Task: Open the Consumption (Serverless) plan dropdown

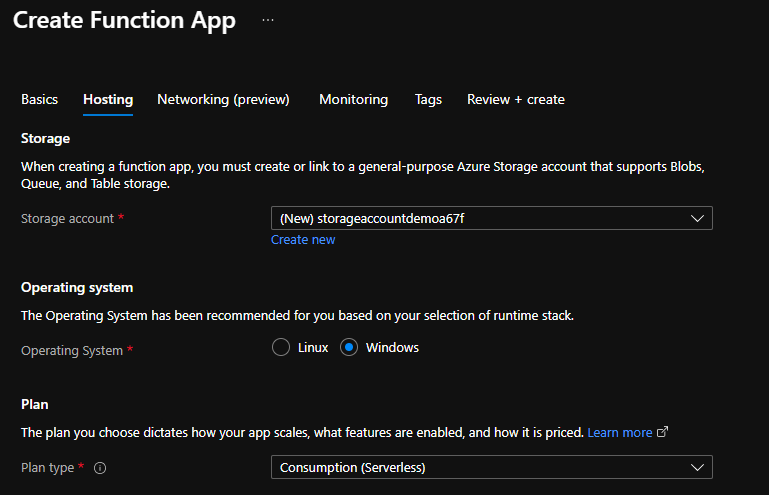Action: coord(480,467)
